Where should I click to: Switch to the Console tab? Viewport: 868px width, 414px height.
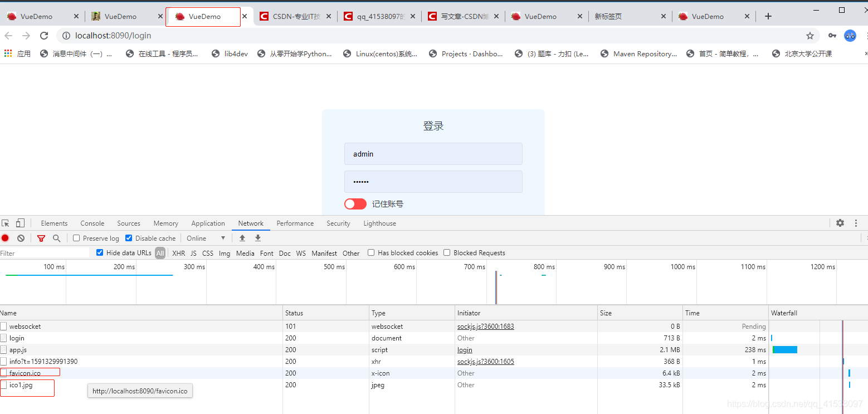click(92, 223)
